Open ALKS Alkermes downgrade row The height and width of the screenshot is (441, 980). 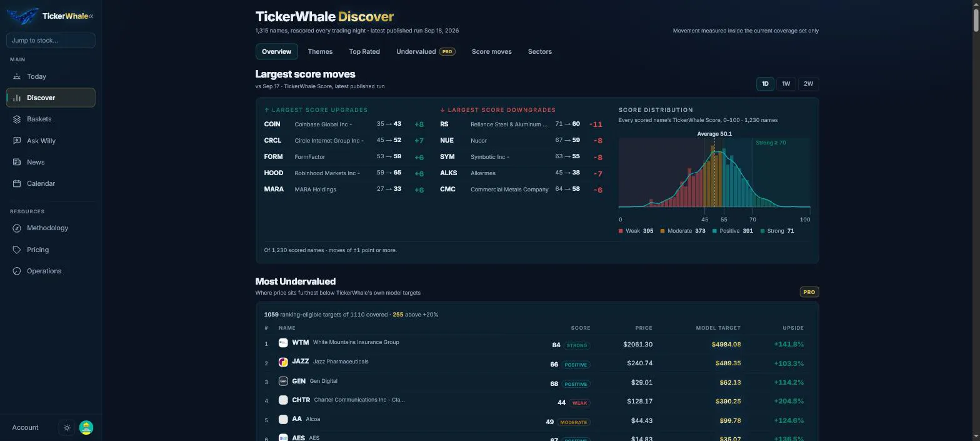tap(521, 173)
